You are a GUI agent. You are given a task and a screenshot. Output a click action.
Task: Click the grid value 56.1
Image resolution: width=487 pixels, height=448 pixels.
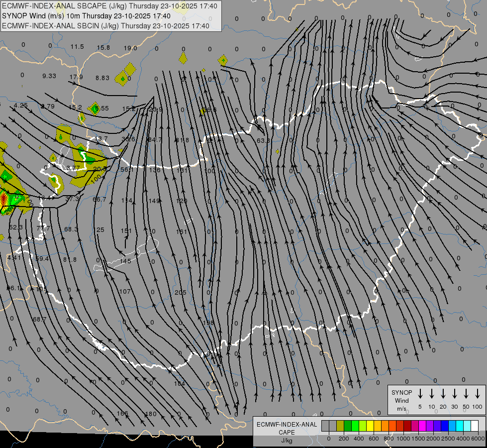click(x=127, y=170)
